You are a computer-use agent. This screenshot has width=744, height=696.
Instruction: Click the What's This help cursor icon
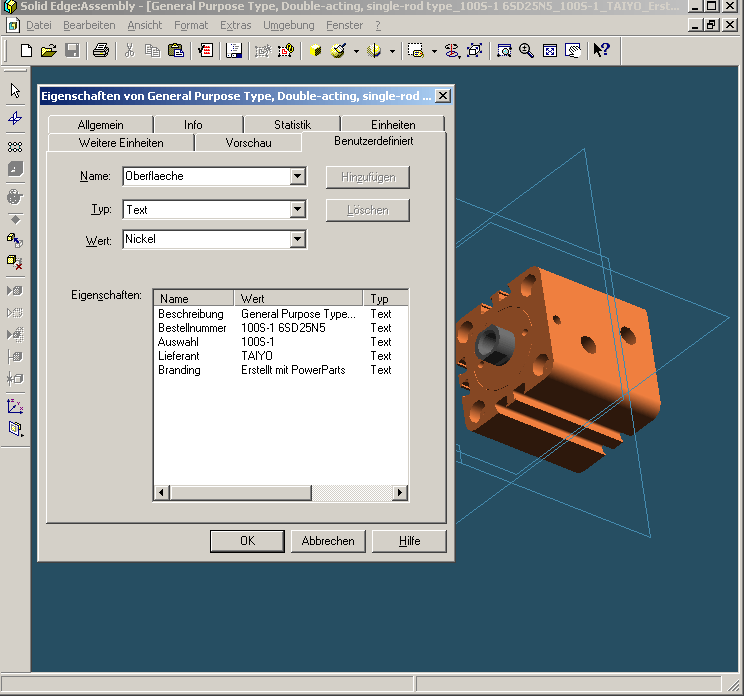(x=601, y=50)
